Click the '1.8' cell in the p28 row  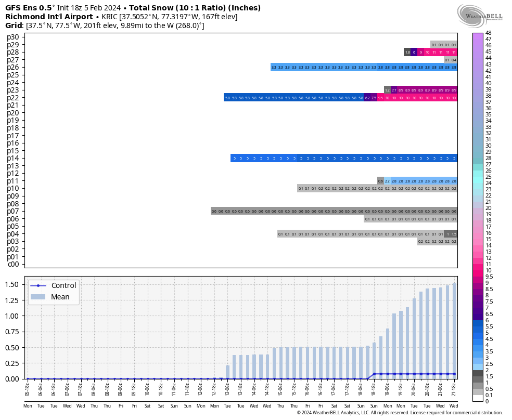click(407, 52)
